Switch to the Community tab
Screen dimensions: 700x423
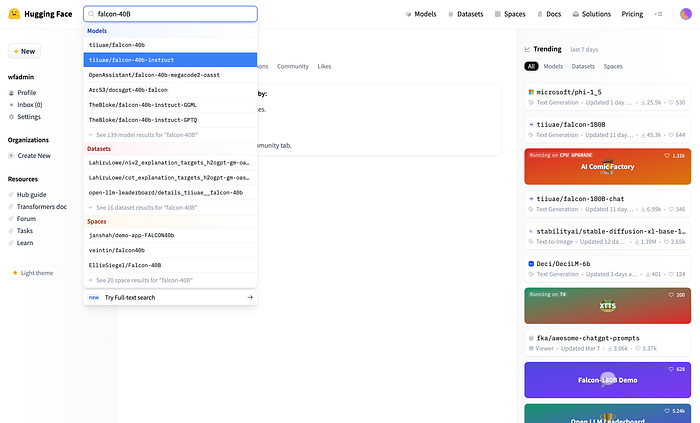click(x=293, y=66)
